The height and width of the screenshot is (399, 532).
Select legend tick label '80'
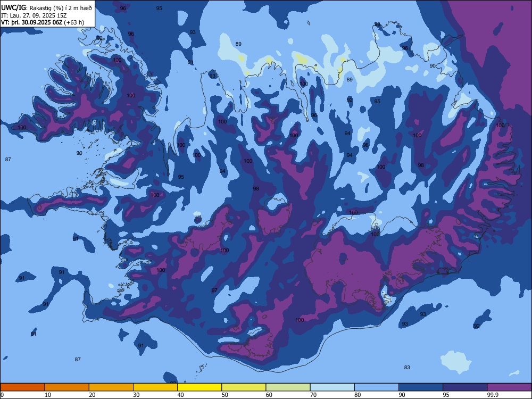[358, 395]
